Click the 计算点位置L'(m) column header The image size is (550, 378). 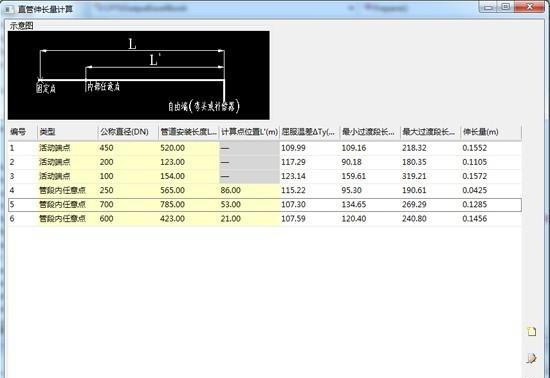point(249,132)
